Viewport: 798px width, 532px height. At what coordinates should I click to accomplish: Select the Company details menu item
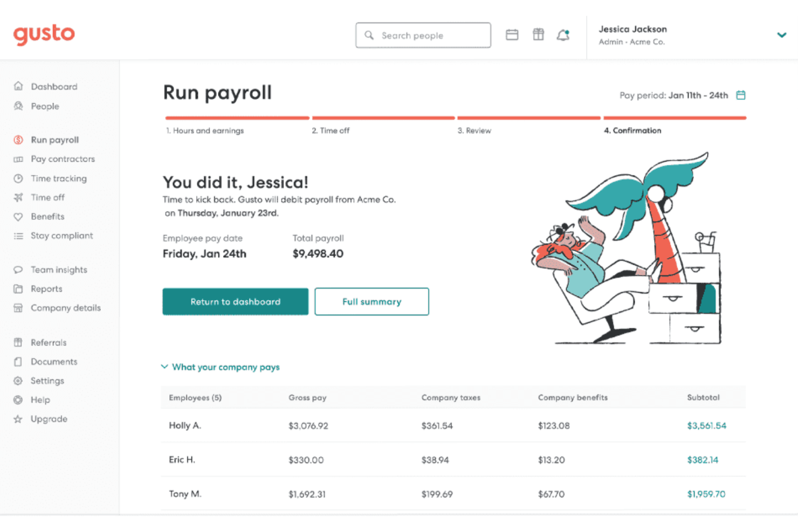click(65, 308)
